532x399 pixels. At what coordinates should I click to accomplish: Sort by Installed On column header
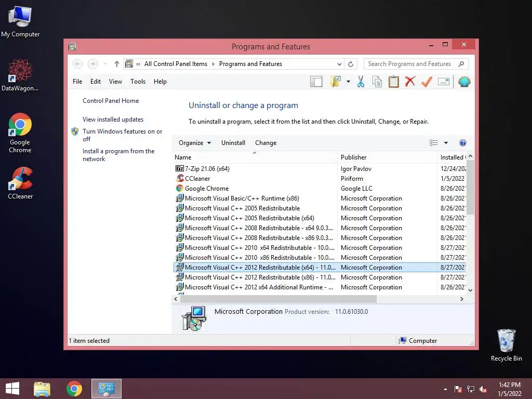pyautogui.click(x=452, y=157)
